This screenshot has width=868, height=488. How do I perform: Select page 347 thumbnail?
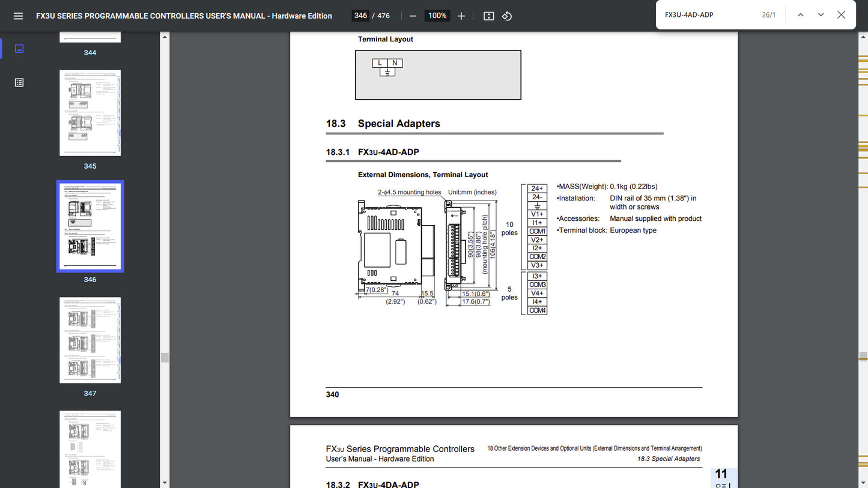[90, 340]
